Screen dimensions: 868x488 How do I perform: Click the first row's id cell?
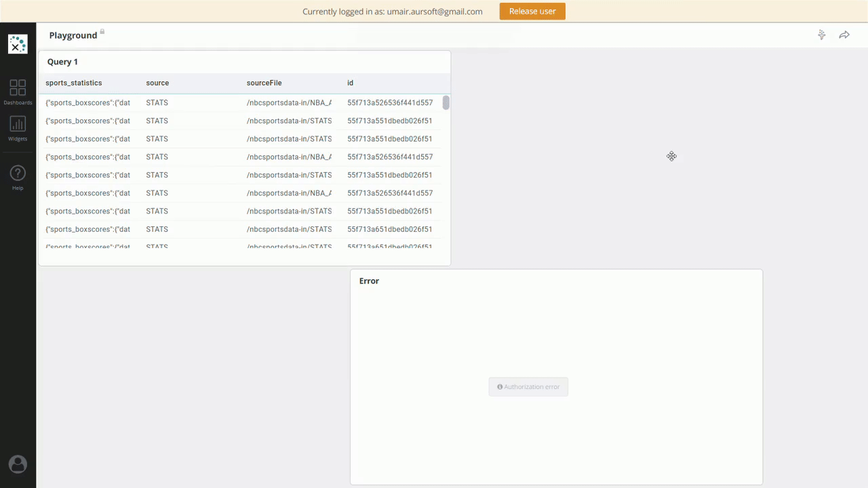point(390,103)
